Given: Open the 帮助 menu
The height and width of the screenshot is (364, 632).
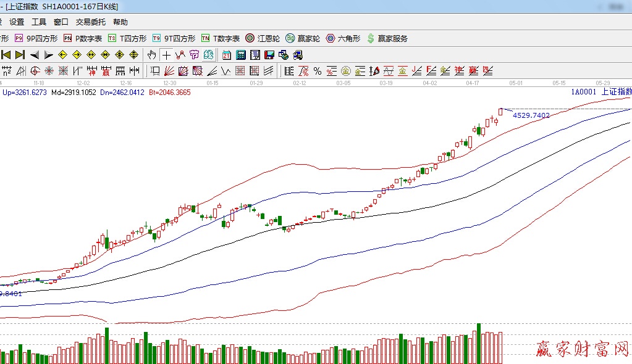Looking at the screenshot, I should pyautogui.click(x=120, y=22).
